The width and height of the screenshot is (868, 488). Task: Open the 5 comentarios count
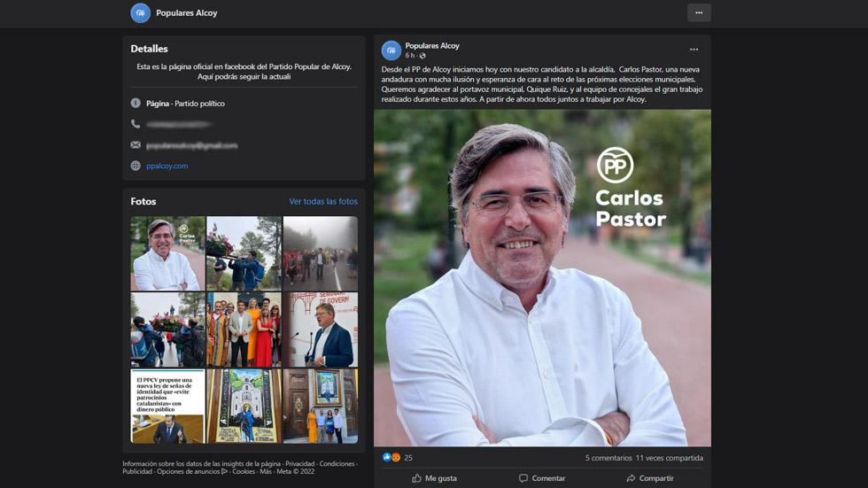608,458
